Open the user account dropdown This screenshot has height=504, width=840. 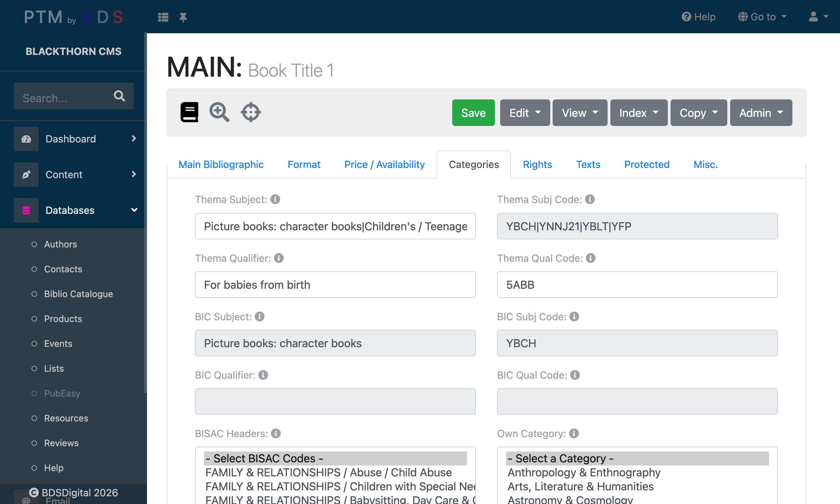click(x=818, y=17)
